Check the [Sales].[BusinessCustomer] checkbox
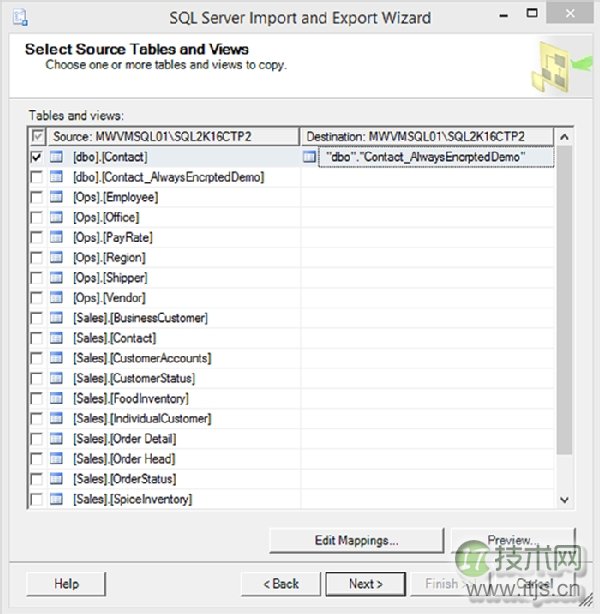Screen dimensions: 600x614 tap(36, 318)
